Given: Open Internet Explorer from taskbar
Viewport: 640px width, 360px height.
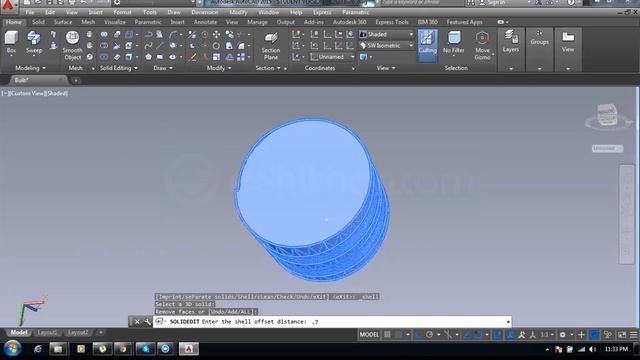Looking at the screenshot, I should [38, 349].
